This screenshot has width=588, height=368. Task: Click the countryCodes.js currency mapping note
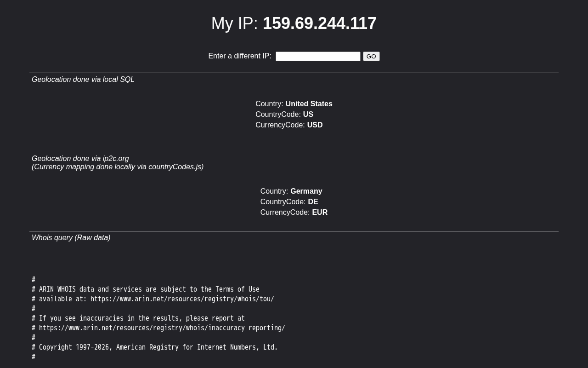coord(118,167)
